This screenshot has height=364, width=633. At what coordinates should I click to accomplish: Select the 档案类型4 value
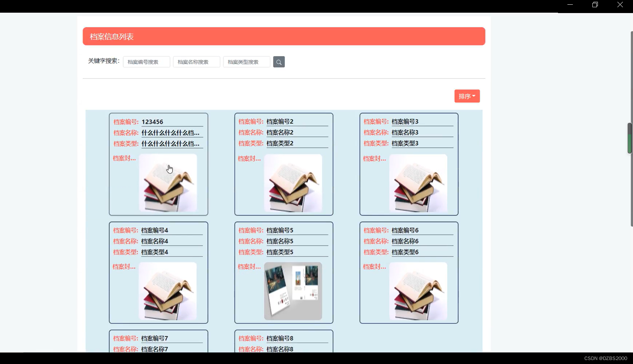pos(155,252)
